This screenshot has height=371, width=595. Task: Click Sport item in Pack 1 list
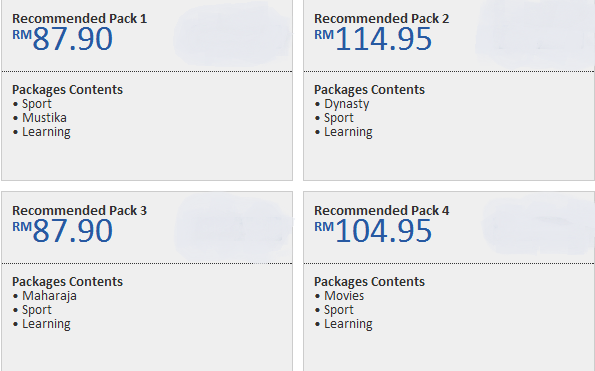pos(37,104)
